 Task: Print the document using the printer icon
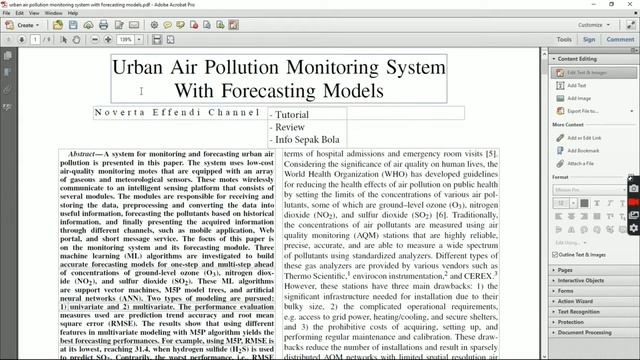(x=103, y=25)
